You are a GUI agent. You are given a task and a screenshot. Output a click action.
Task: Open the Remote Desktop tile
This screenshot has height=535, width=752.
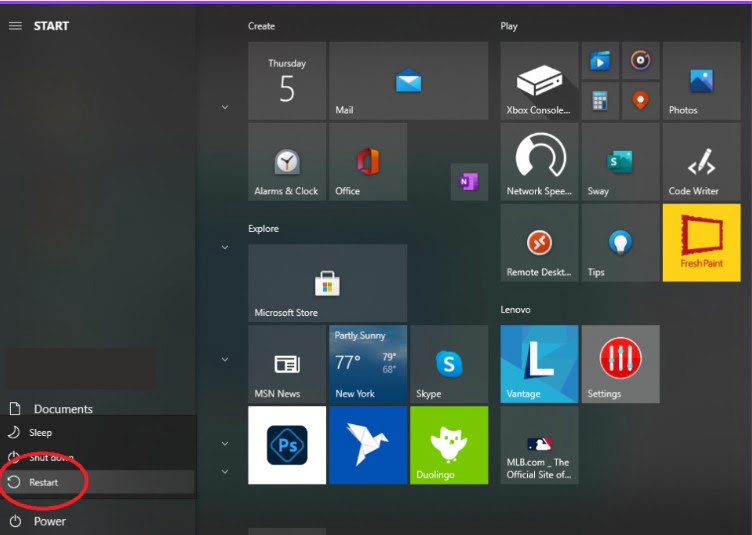539,243
